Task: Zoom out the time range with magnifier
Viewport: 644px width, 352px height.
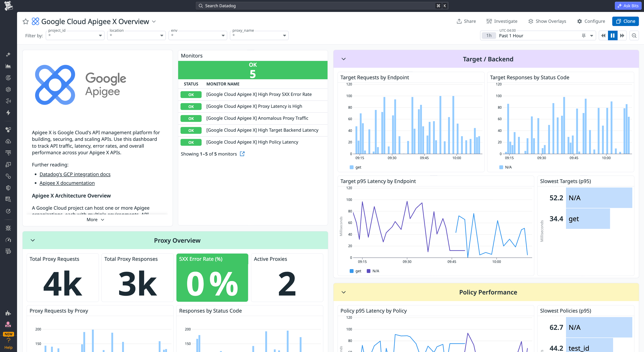Action: (x=634, y=36)
